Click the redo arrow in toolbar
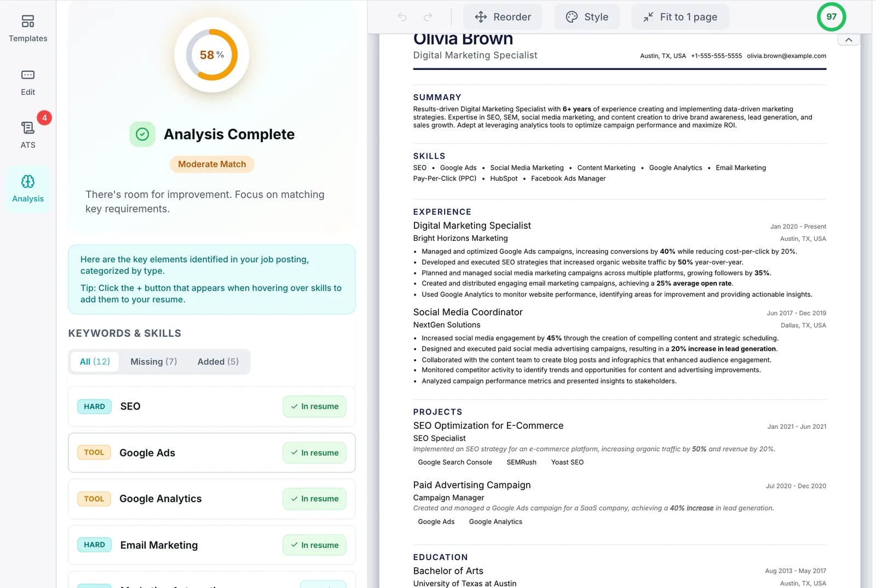Viewport: 876px width, 588px height. point(428,17)
